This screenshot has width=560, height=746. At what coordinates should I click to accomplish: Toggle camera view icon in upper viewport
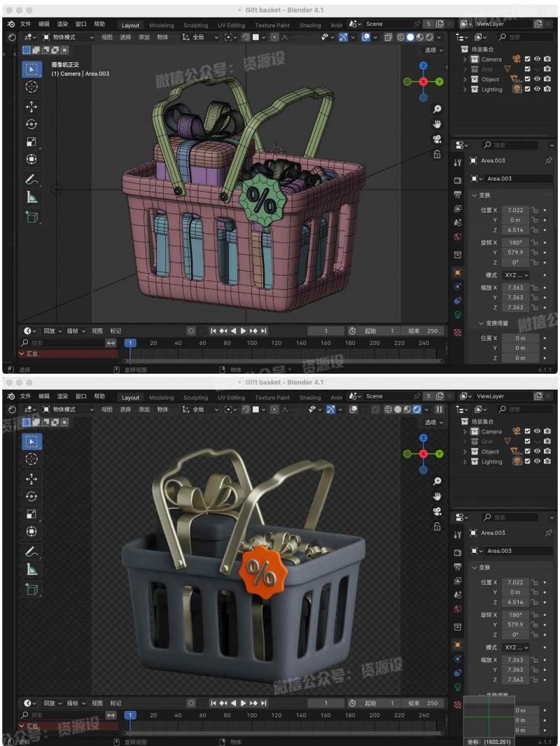coord(437,139)
